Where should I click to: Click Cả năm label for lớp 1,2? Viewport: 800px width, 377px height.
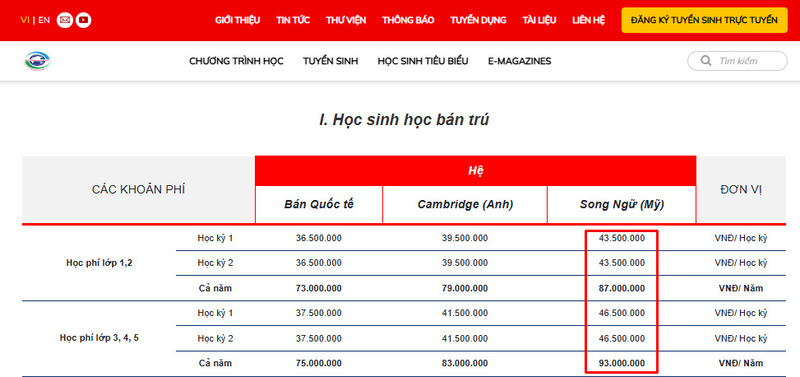tap(215, 288)
